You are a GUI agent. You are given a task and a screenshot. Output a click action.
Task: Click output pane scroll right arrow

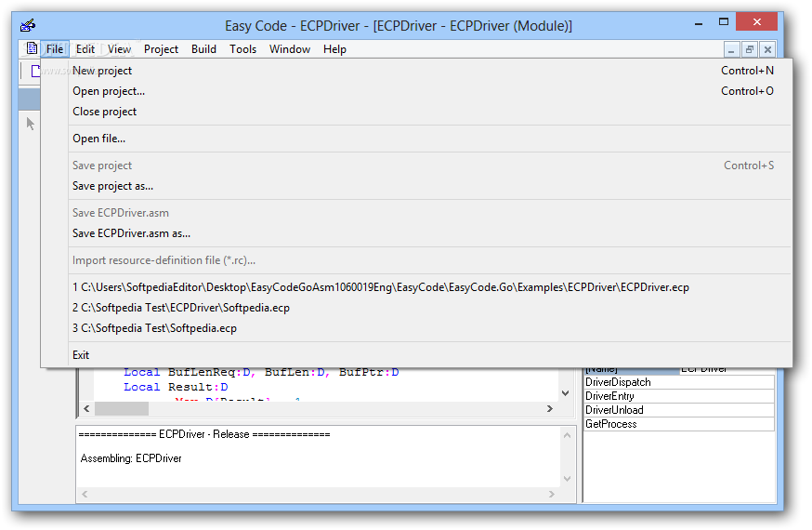tap(552, 495)
